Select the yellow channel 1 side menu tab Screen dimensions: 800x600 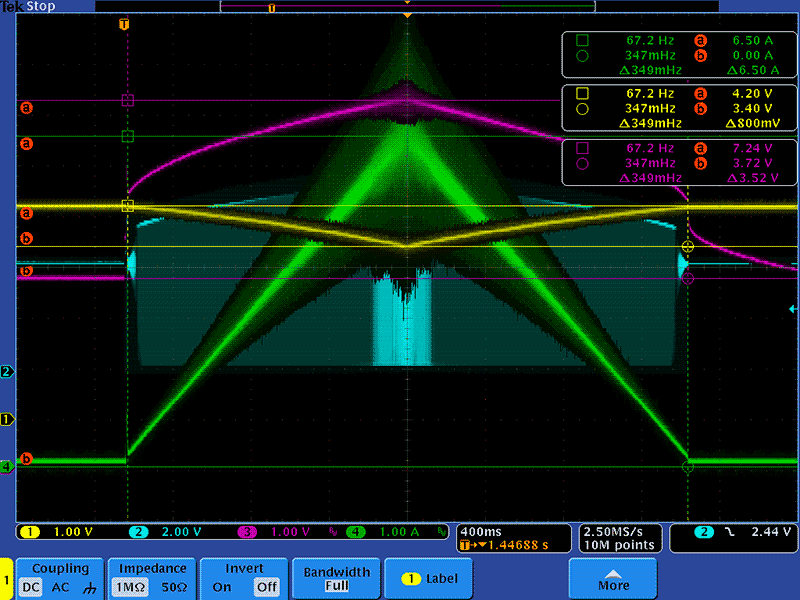pos(6,579)
